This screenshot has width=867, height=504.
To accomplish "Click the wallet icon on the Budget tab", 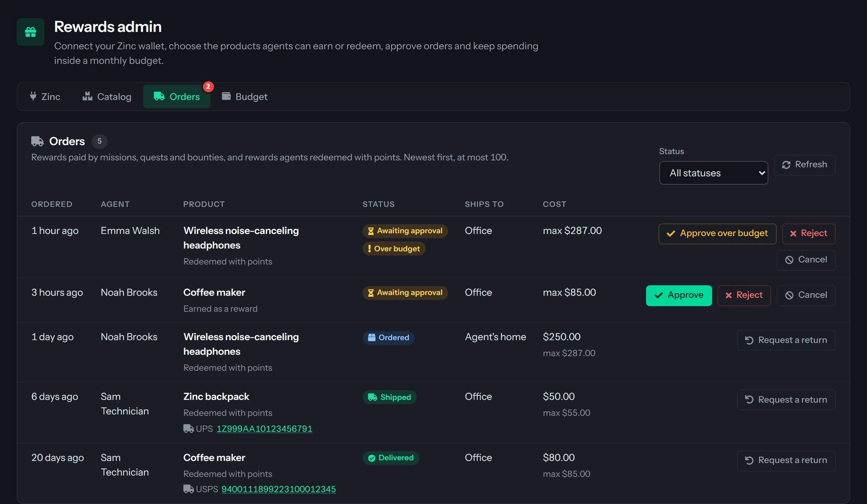I will coord(226,96).
